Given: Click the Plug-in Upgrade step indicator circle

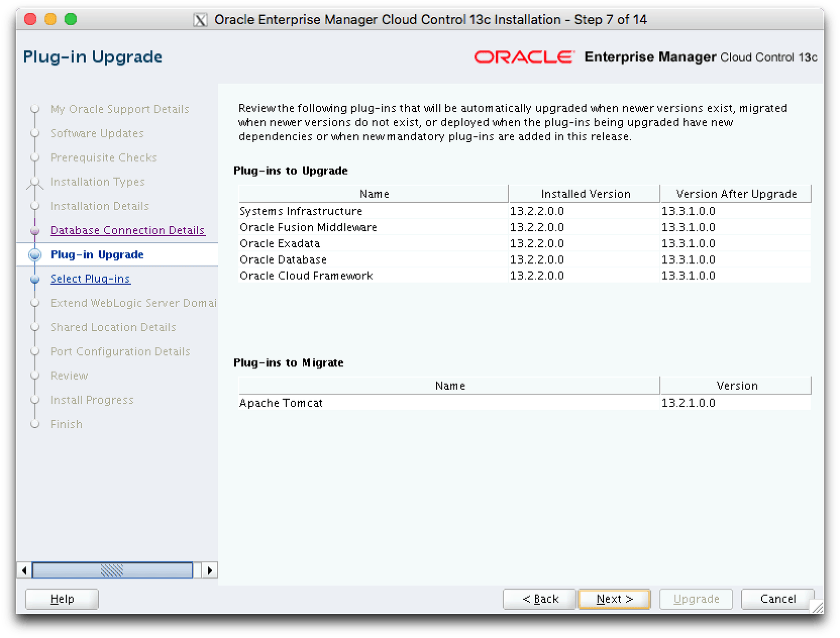Looking at the screenshot, I should [x=35, y=255].
